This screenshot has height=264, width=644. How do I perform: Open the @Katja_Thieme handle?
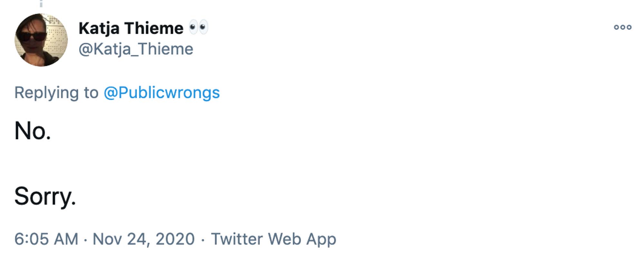(136, 49)
